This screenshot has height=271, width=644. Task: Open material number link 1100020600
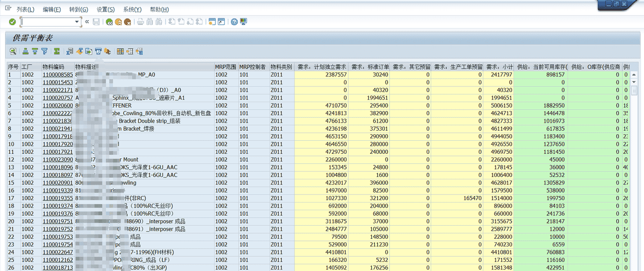coord(57,106)
